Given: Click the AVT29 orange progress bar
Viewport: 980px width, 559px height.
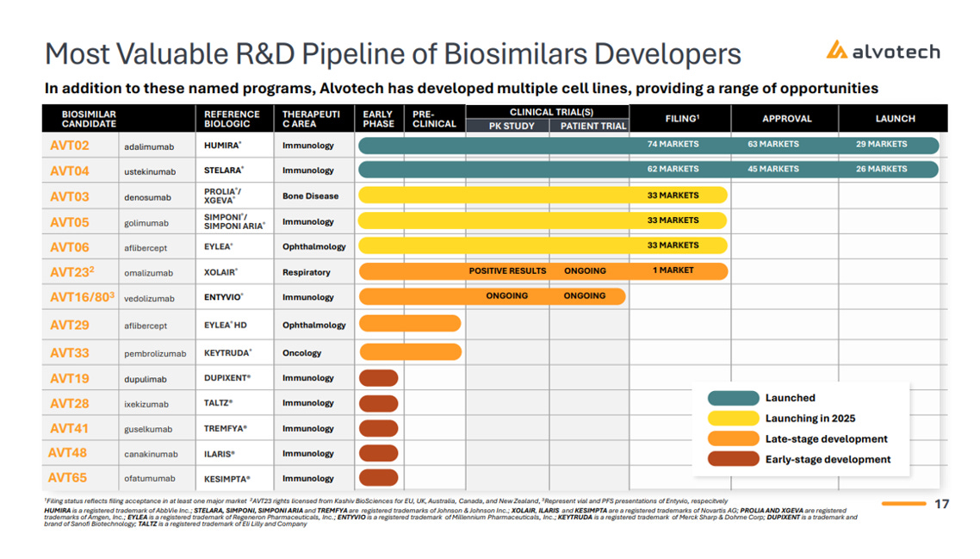Looking at the screenshot, I should click(x=410, y=323).
